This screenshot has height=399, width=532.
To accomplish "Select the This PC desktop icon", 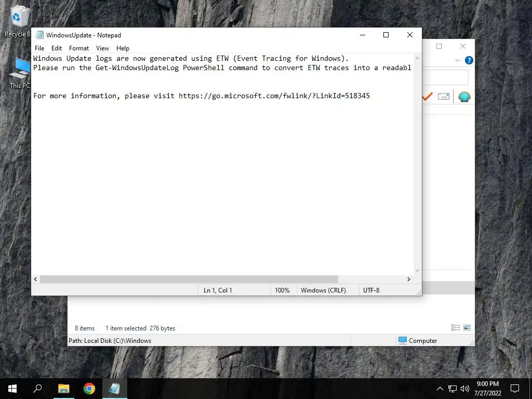I will (x=21, y=73).
